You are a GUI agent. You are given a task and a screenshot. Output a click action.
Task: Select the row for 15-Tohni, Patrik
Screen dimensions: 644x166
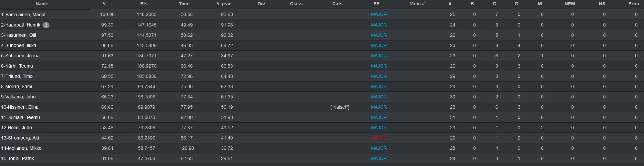point(322,158)
